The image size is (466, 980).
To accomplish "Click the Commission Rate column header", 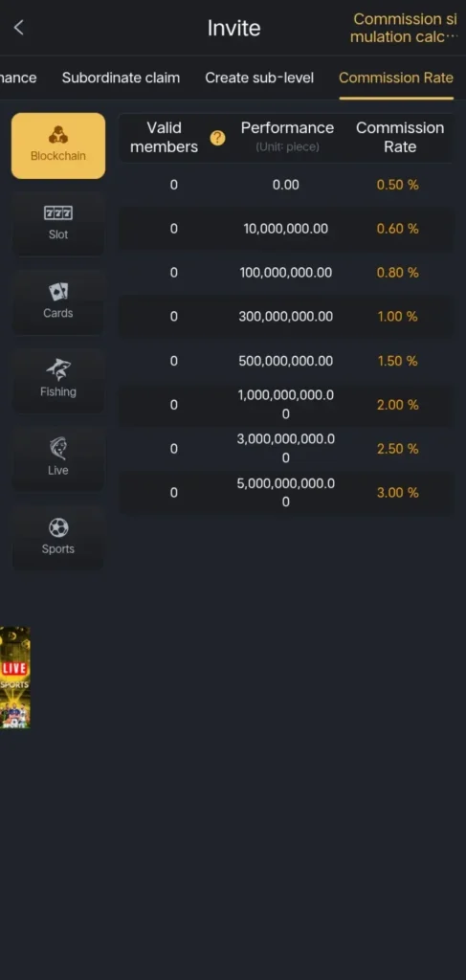I will (x=400, y=138).
